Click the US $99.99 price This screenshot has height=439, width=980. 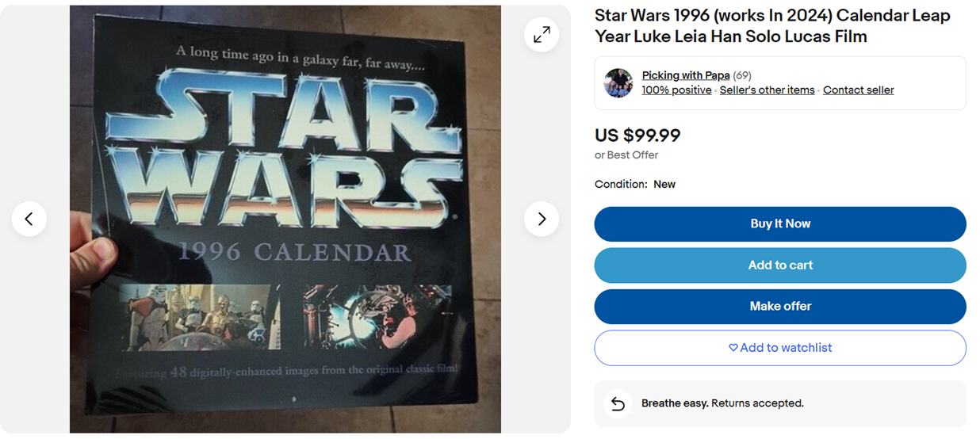(x=637, y=136)
